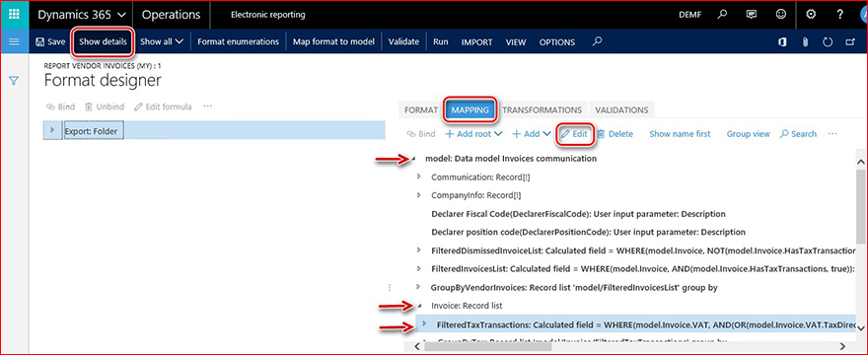Open the Show all dropdown
The image size is (868, 355).
[162, 41]
